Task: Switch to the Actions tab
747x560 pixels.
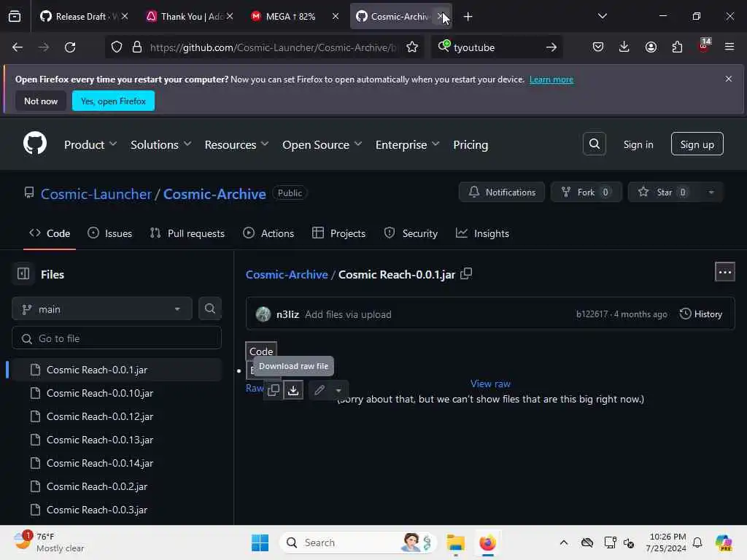Action: point(268,233)
